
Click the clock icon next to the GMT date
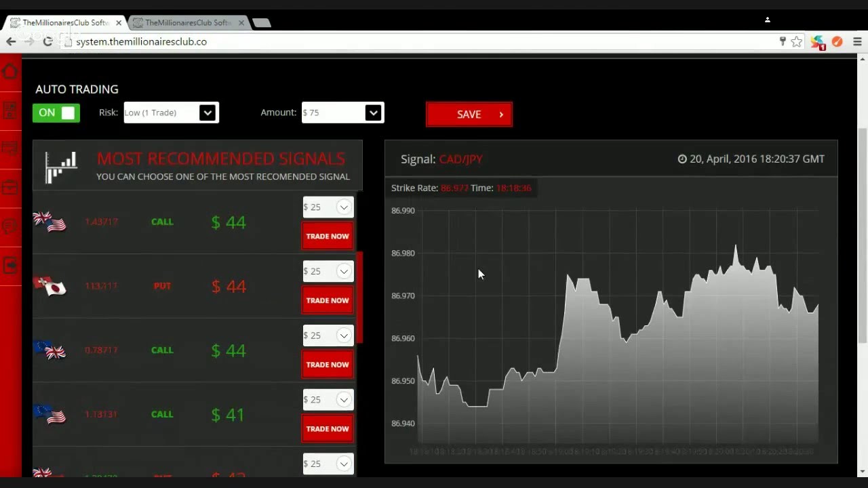[x=682, y=159]
